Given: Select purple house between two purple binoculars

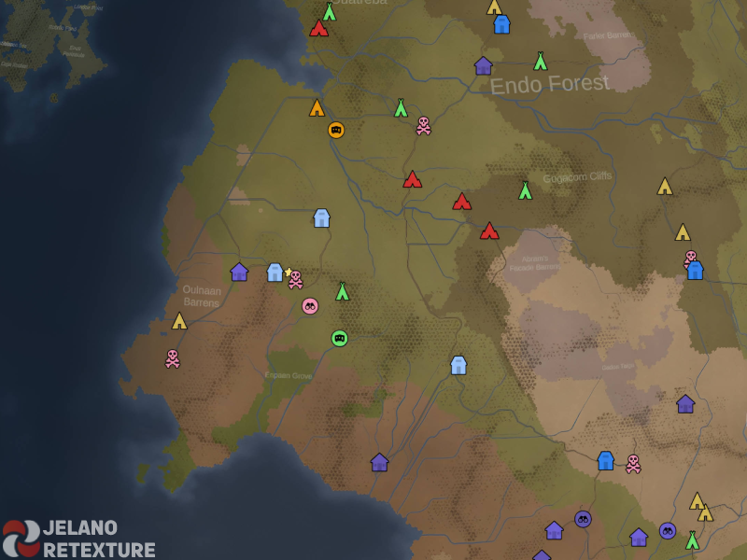Looking at the screenshot, I should coord(639,538).
